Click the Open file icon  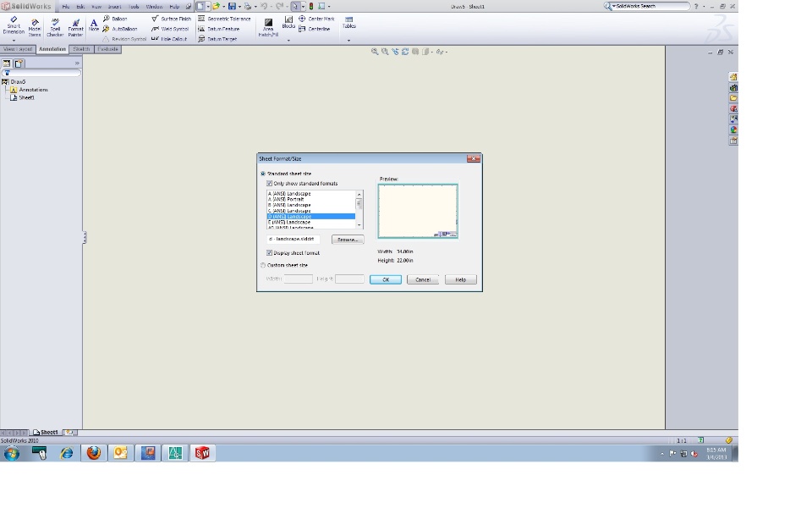[x=216, y=6]
